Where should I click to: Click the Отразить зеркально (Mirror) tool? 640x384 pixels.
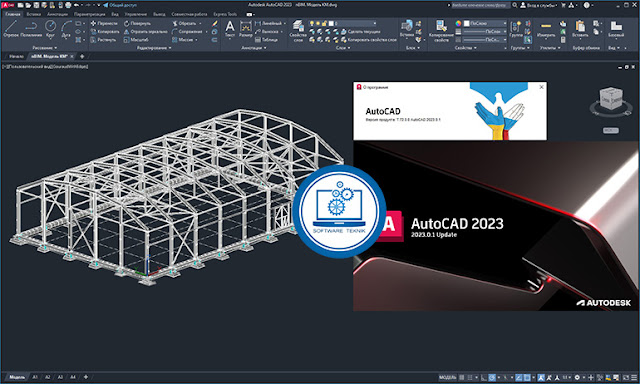(145, 31)
